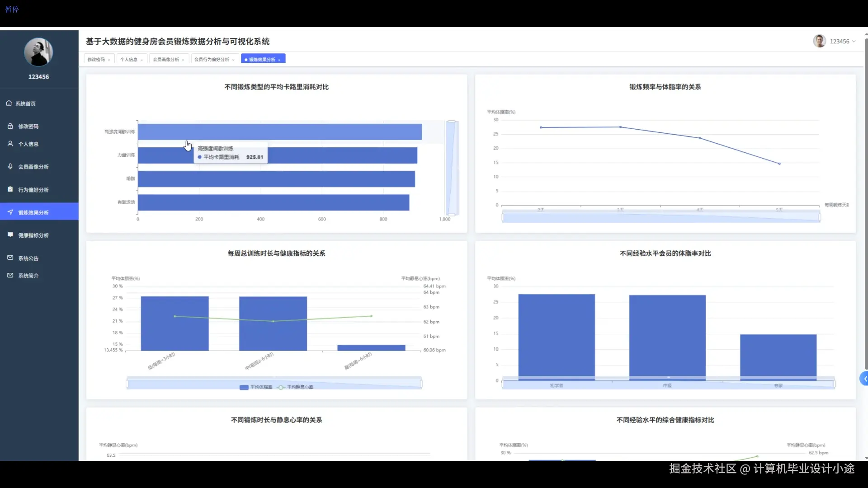Click the person icon for 个人信息
This screenshot has height=488, width=868.
tap(10, 144)
